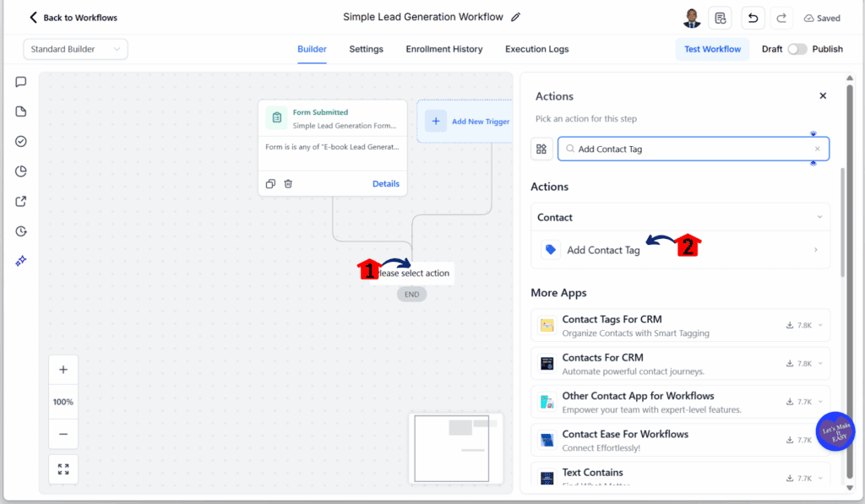
Task: Switch workflow from Draft to Publish
Action: (x=795, y=49)
